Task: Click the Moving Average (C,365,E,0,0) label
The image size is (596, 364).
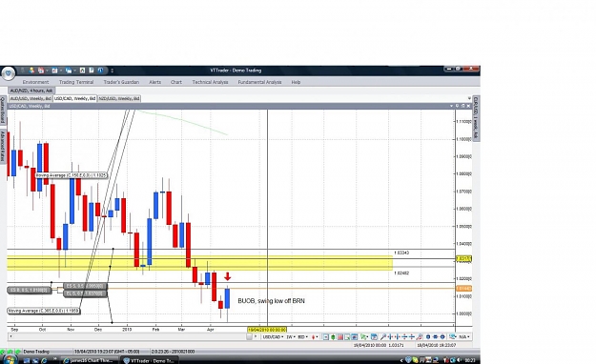Action: pyautogui.click(x=44, y=311)
